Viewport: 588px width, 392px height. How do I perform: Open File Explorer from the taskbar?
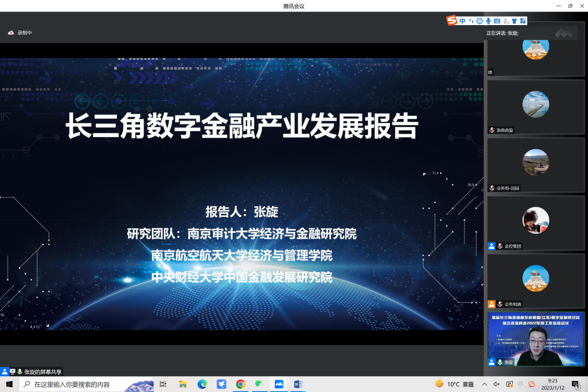coord(182,384)
